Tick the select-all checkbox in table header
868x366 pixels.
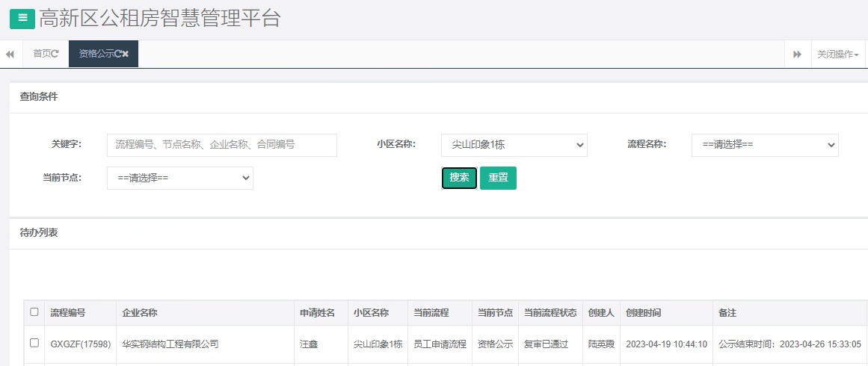34,311
